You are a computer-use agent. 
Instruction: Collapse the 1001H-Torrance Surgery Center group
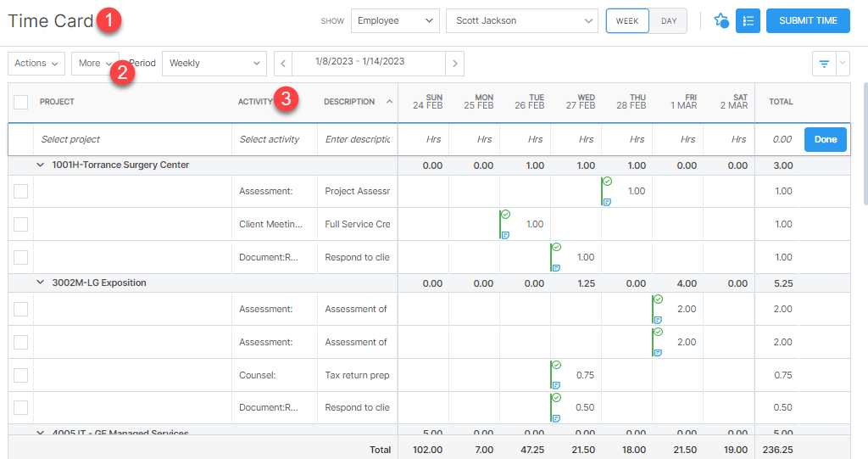click(40, 165)
